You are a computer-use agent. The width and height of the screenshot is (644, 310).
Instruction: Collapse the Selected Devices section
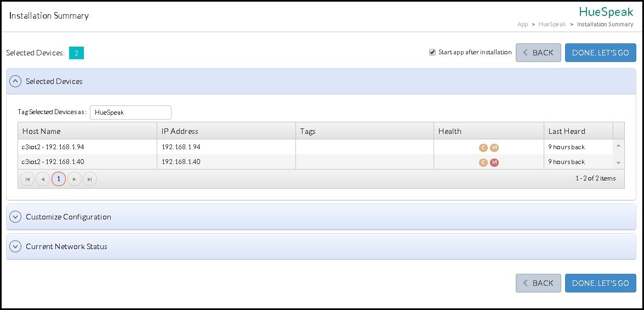[x=15, y=81]
